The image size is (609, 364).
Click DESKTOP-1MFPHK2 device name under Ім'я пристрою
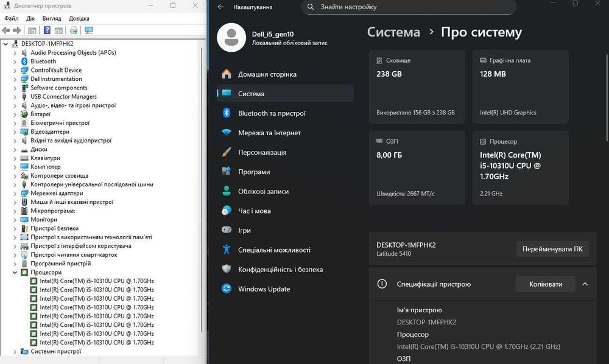coord(426,322)
